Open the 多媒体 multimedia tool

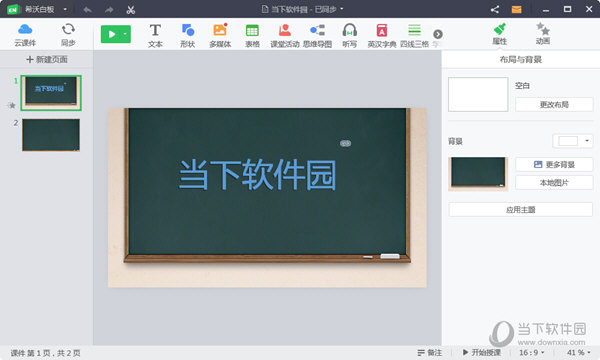click(220, 35)
